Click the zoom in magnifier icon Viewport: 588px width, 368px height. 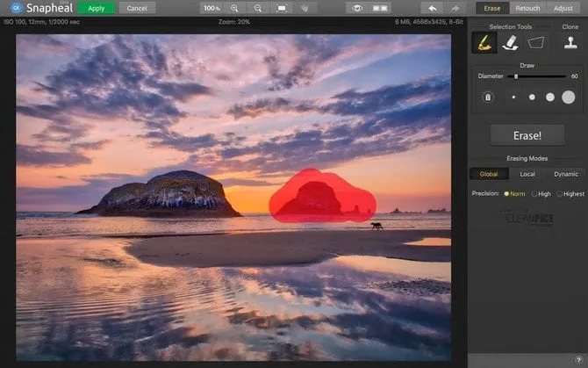(234, 8)
